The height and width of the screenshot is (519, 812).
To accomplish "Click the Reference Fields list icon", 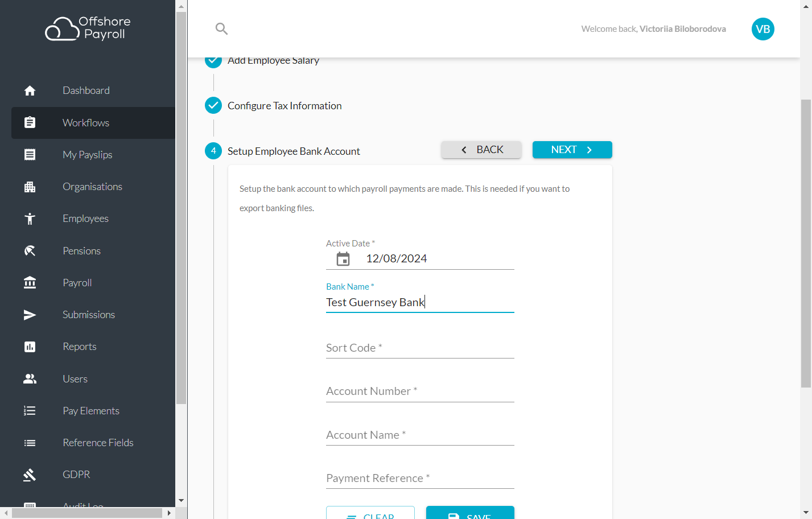I will tap(30, 443).
